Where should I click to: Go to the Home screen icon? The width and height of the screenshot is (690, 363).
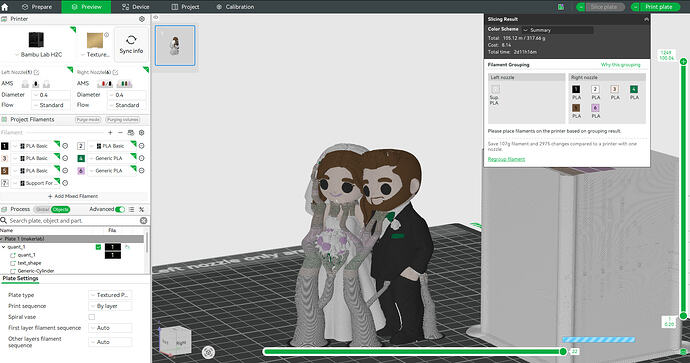coord(5,7)
